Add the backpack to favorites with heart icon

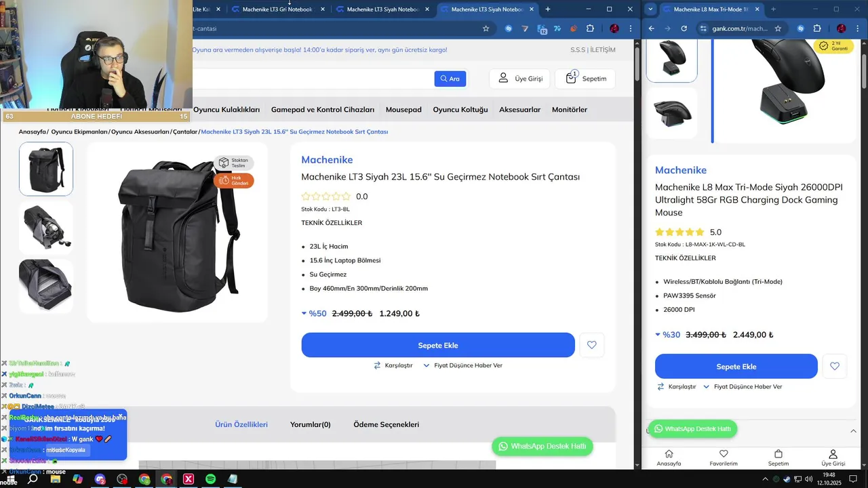click(592, 345)
